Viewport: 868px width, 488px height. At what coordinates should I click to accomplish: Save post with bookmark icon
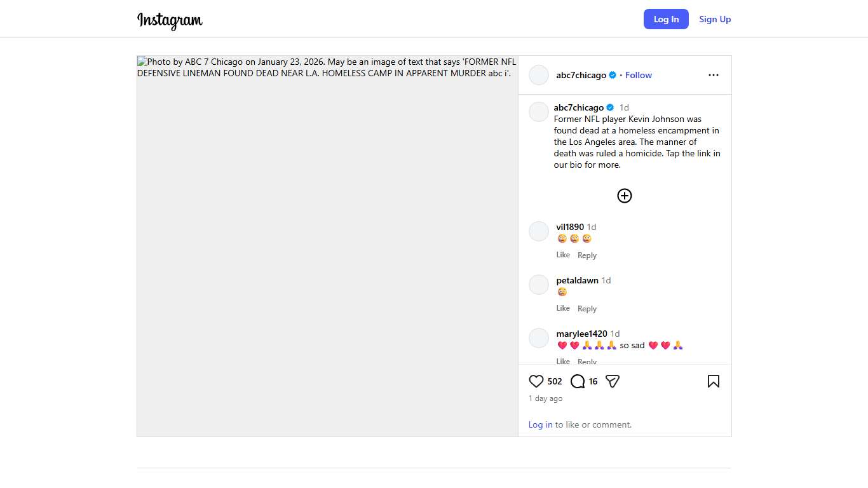point(713,381)
